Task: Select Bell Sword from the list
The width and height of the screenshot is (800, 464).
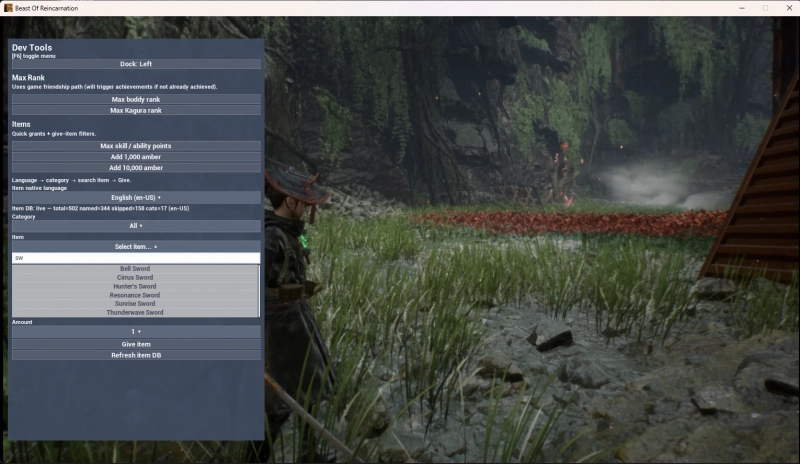Action: (x=135, y=268)
